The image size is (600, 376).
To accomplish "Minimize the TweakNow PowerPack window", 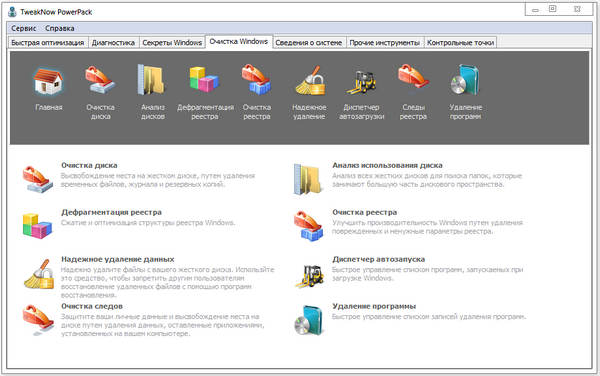I will (536, 10).
